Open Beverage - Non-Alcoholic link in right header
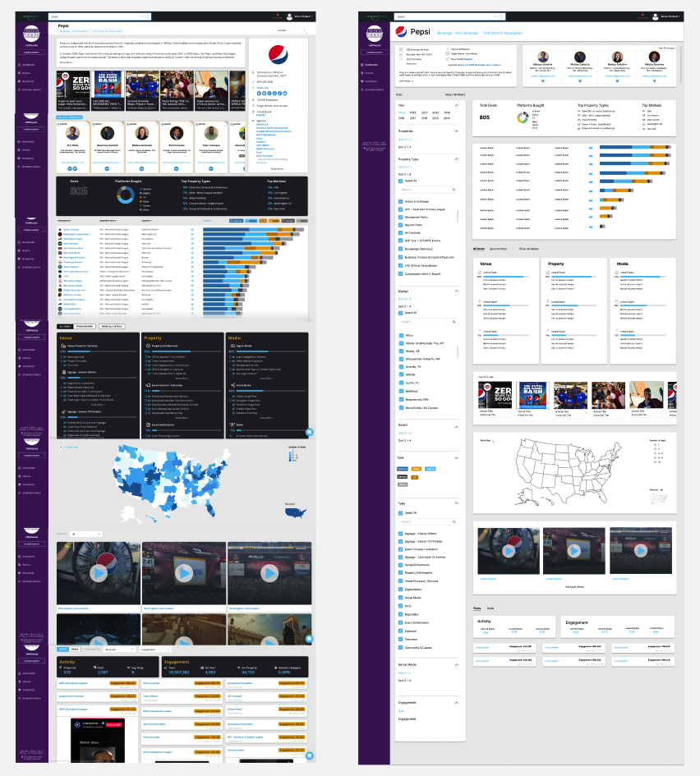Viewport: 700px width, 776px height. coord(458,33)
